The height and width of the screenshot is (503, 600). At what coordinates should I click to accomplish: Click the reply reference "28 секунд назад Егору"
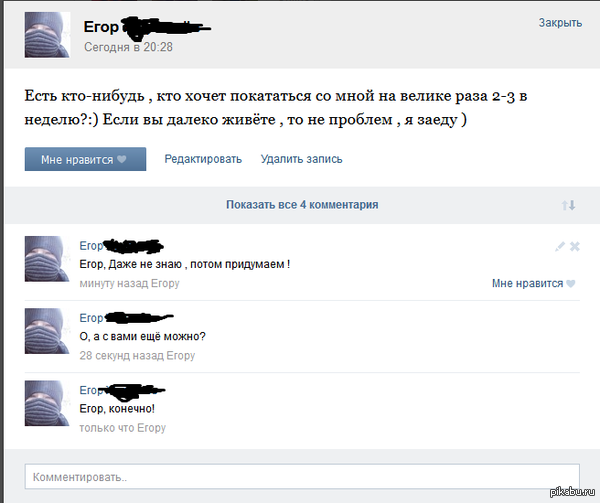point(137,356)
